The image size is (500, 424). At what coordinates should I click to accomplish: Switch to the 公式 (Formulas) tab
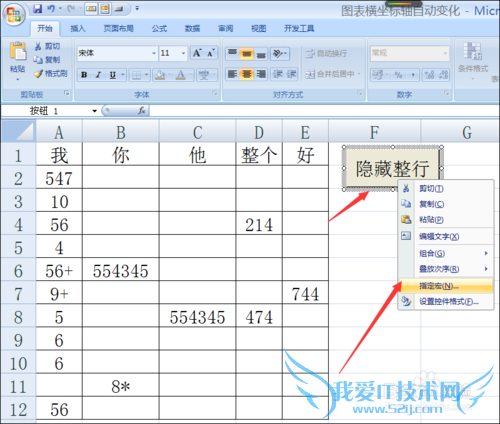click(x=159, y=29)
